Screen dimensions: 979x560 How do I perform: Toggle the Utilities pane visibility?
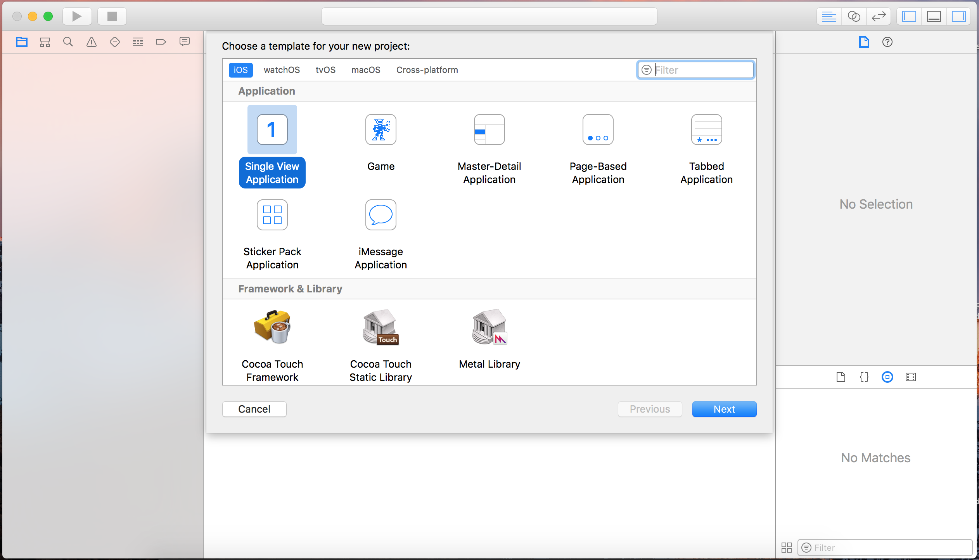pos(958,16)
